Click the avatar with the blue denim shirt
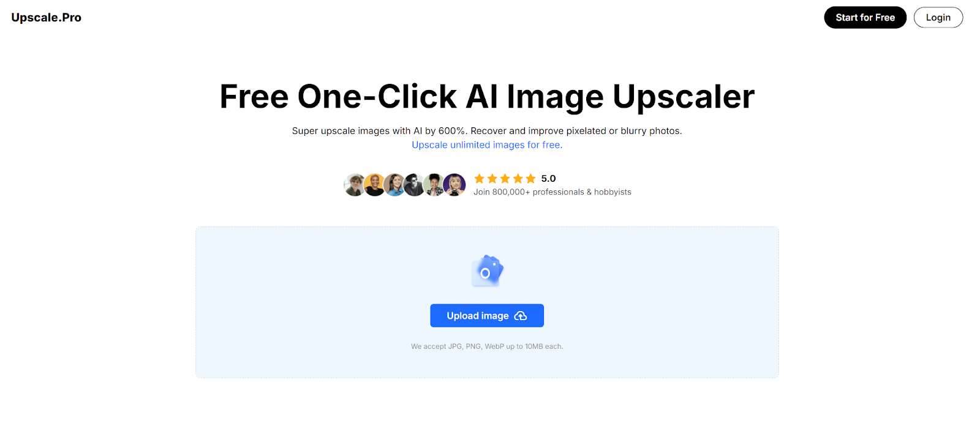The image size is (980, 445). (394, 185)
